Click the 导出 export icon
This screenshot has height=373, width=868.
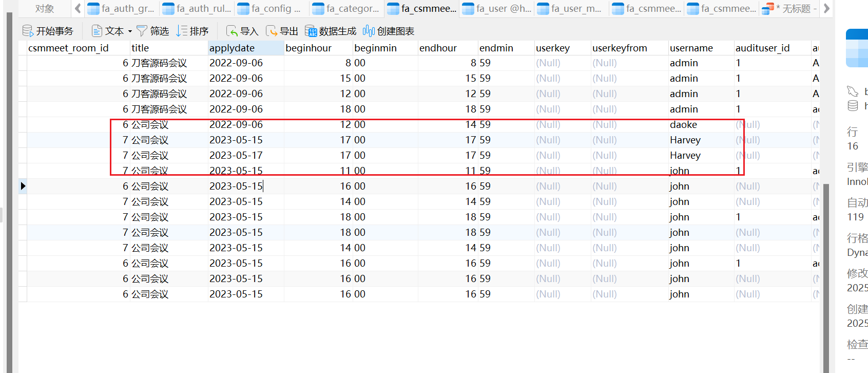tap(272, 31)
